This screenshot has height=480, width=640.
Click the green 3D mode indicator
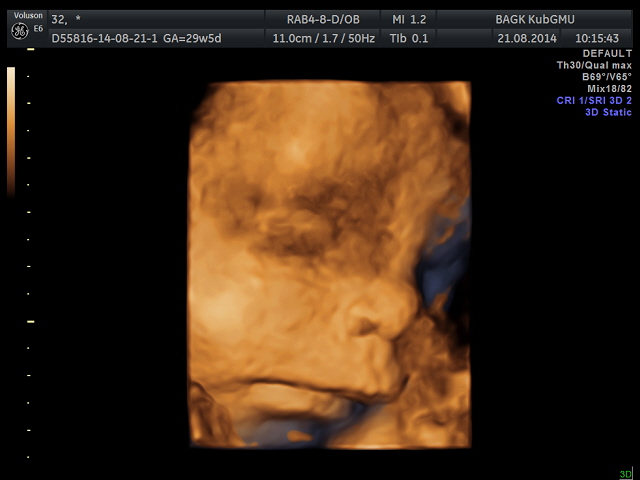[625, 474]
